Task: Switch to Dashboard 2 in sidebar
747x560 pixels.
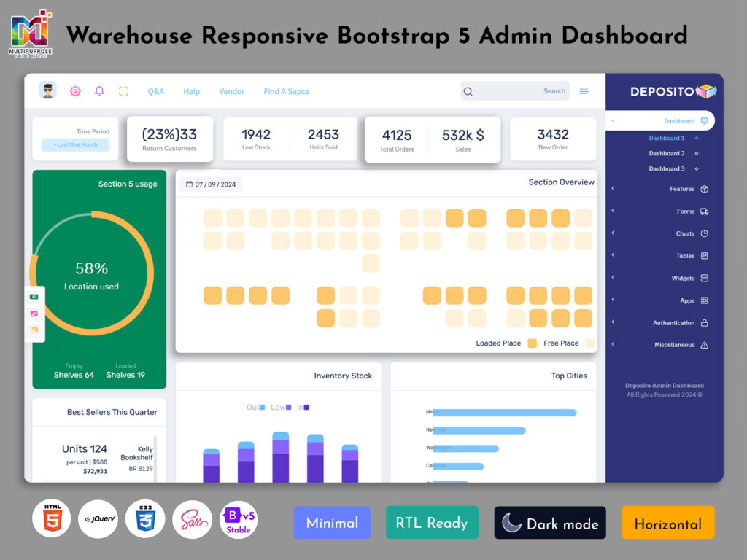Action: (666, 155)
